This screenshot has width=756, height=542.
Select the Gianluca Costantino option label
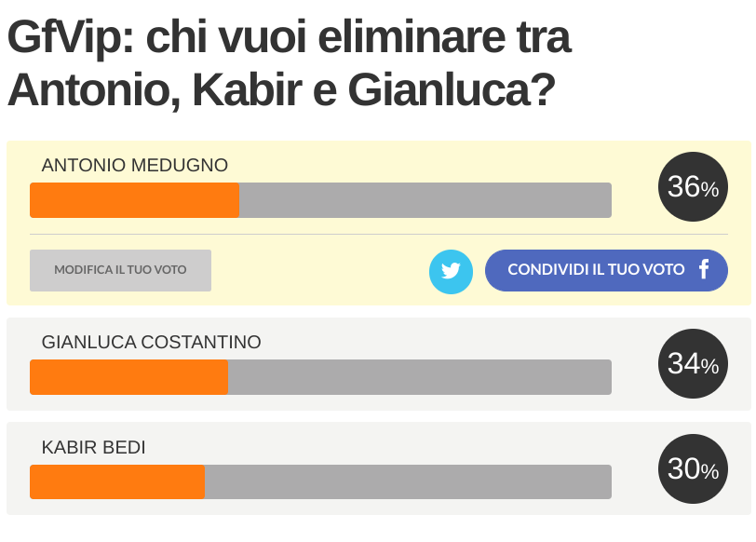[x=152, y=343]
